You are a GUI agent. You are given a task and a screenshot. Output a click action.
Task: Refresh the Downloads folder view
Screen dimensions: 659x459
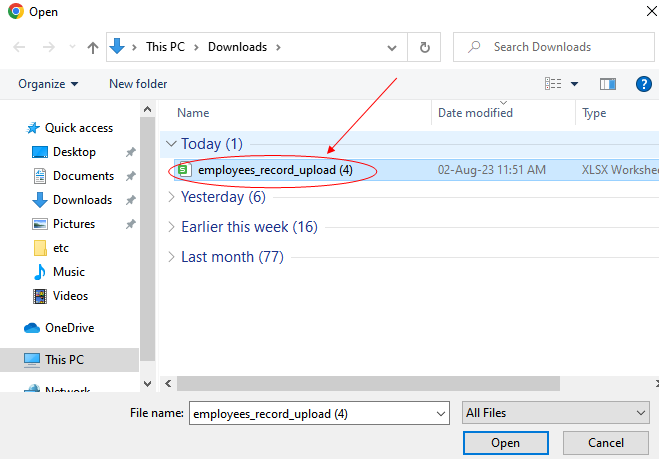point(425,47)
